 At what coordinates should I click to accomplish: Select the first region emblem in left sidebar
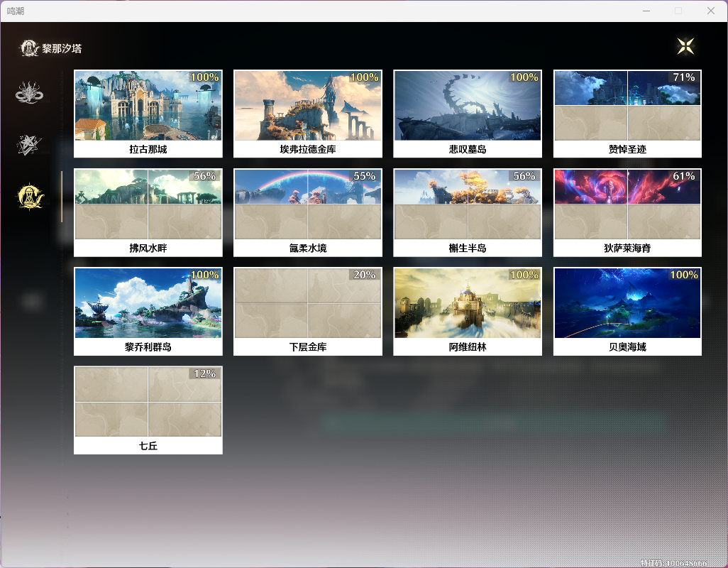29,92
